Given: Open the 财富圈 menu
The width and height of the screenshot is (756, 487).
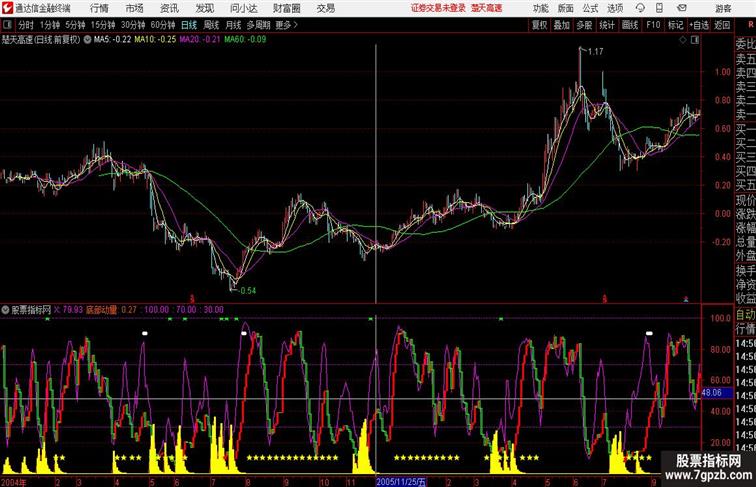Looking at the screenshot, I should pos(286,8).
